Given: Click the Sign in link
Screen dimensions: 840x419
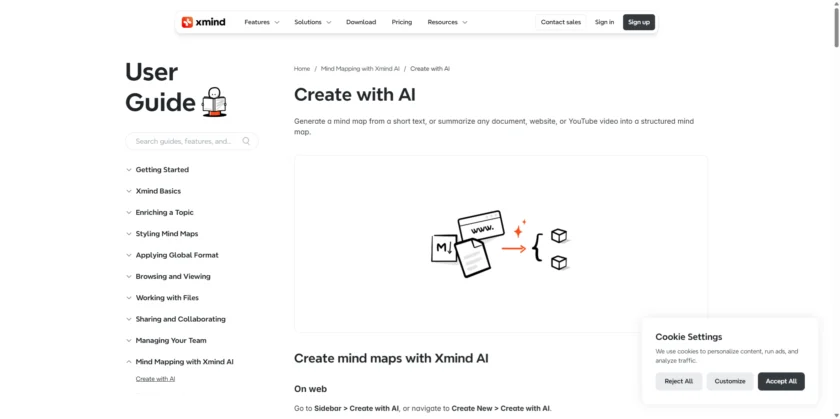Looking at the screenshot, I should coord(604,22).
